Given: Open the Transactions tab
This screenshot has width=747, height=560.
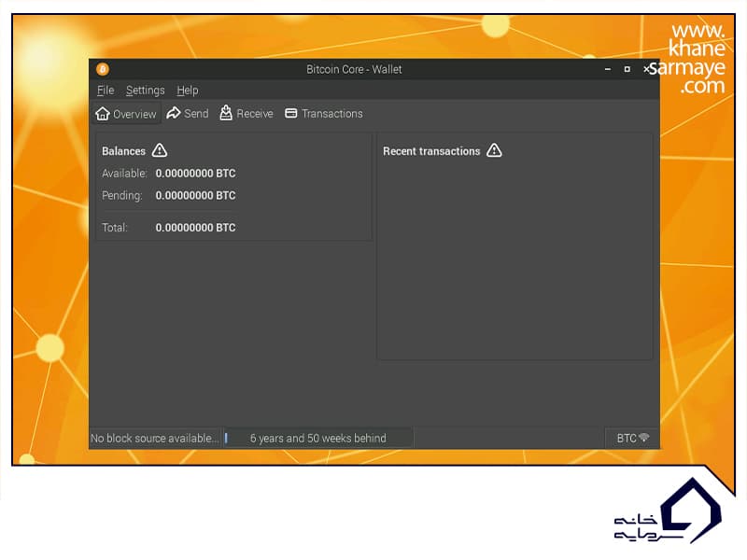Looking at the screenshot, I should pyautogui.click(x=324, y=113).
